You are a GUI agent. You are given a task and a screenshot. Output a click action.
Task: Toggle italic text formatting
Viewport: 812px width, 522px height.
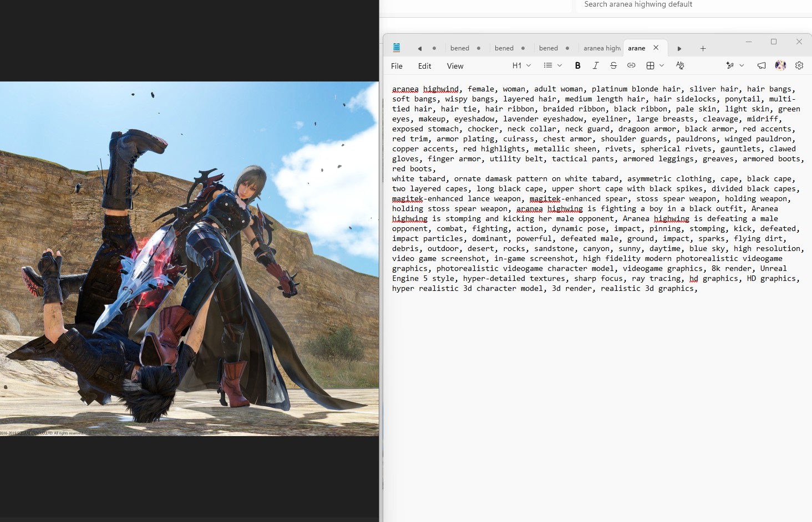[596, 65]
